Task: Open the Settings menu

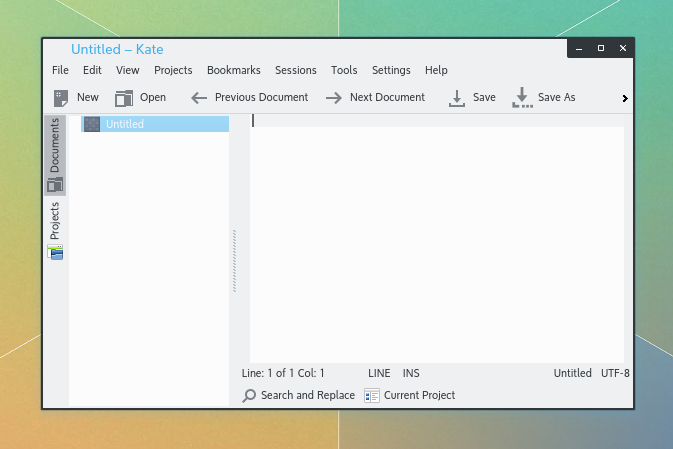Action: click(391, 70)
